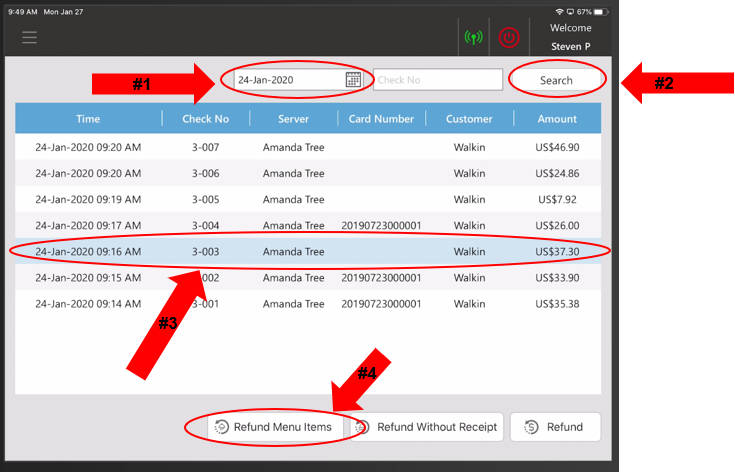Click the Amount column header
This screenshot has height=473, width=735.
pyautogui.click(x=557, y=119)
